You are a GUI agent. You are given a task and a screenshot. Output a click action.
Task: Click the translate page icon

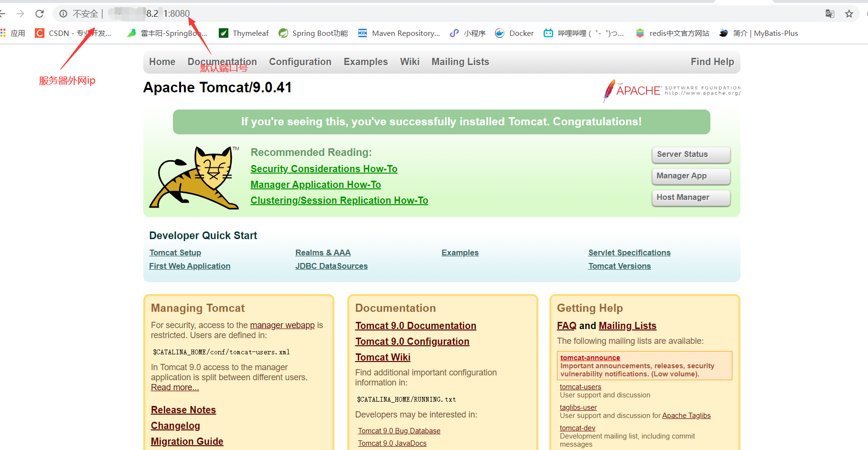(x=830, y=14)
